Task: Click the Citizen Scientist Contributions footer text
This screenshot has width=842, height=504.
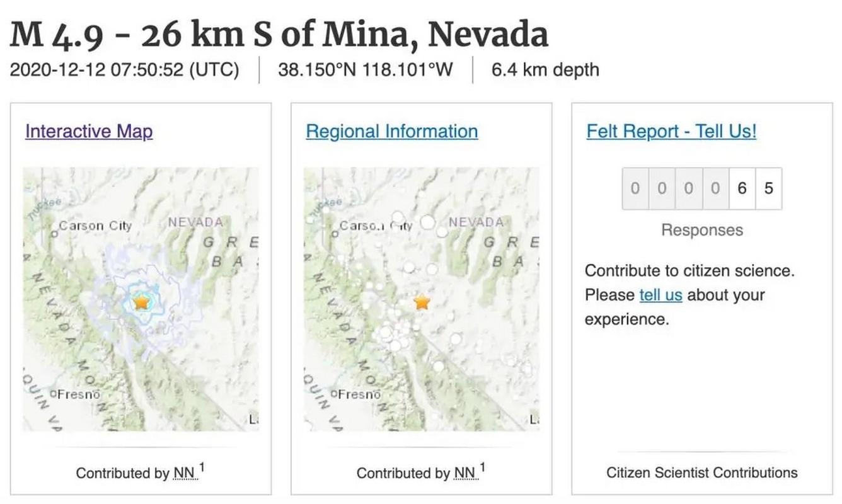Action: (x=702, y=472)
